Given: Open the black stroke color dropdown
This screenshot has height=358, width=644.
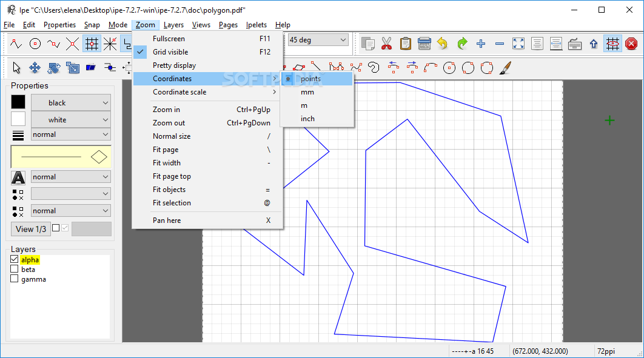Looking at the screenshot, I should click(71, 102).
